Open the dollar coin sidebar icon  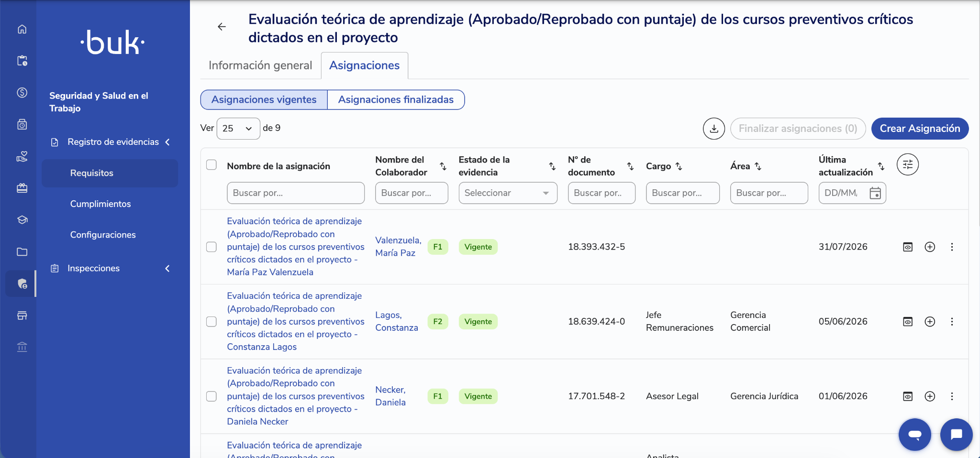click(x=22, y=93)
